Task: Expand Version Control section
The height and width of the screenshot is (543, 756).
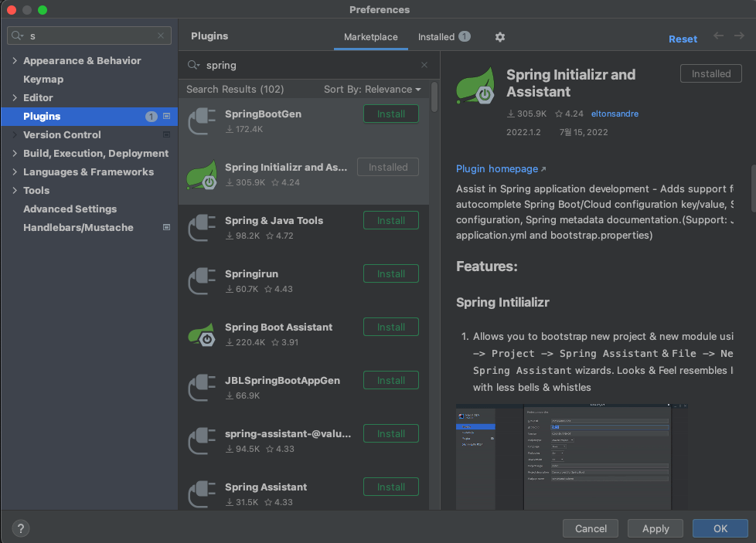Action: coord(15,135)
